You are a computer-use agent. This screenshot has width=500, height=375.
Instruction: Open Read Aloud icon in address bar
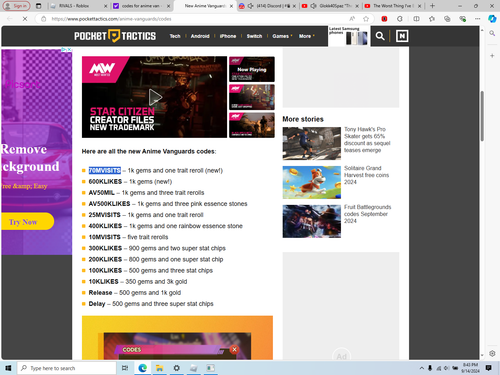(352, 19)
